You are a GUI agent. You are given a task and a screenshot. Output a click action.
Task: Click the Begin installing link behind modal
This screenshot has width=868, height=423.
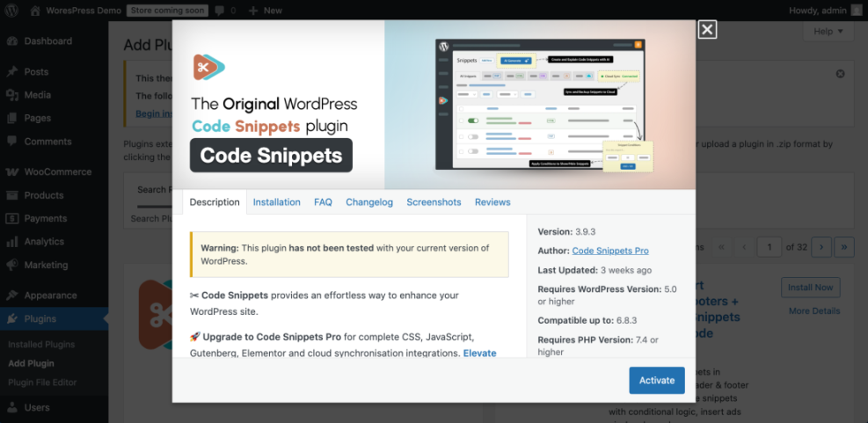point(154,113)
